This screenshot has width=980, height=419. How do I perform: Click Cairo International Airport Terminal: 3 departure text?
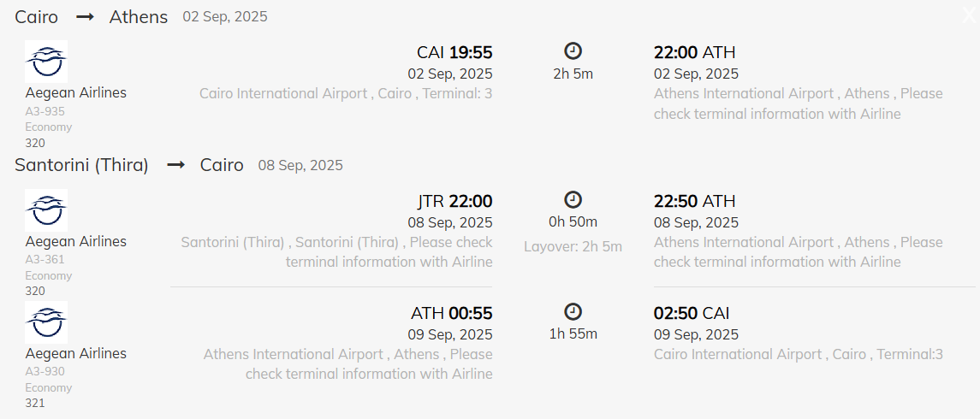pyautogui.click(x=346, y=94)
